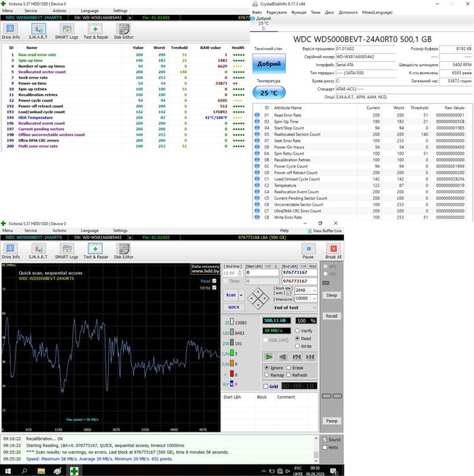This screenshot has height=476, width=474.
Task: Open the Файл menu in CrystalDiskInfo
Action: [x=257, y=12]
